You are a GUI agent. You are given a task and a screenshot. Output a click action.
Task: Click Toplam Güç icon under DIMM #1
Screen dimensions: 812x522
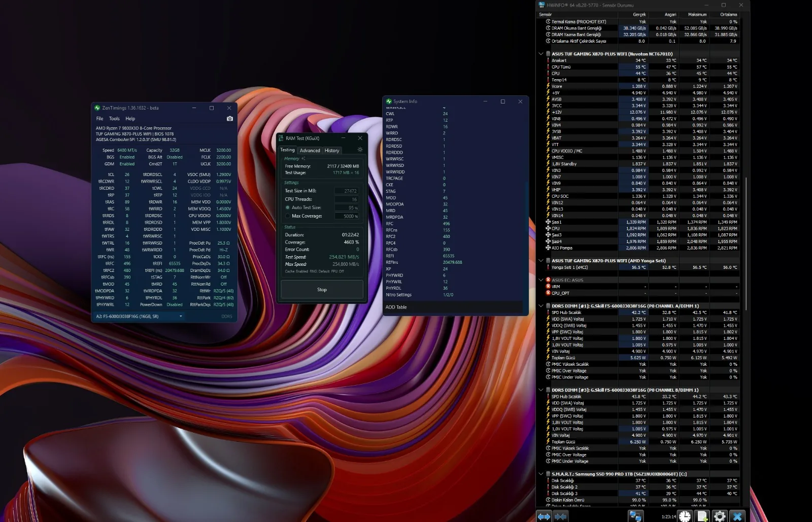click(x=548, y=358)
